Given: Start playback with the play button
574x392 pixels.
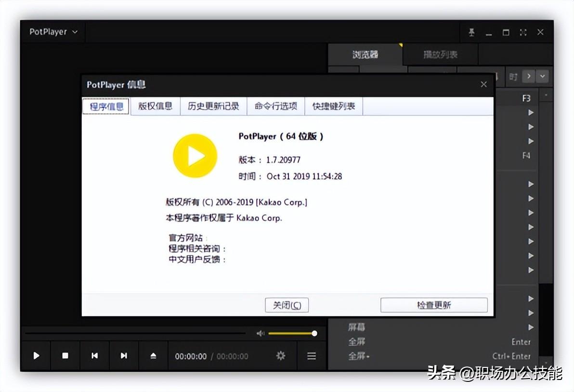Looking at the screenshot, I should click(36, 356).
